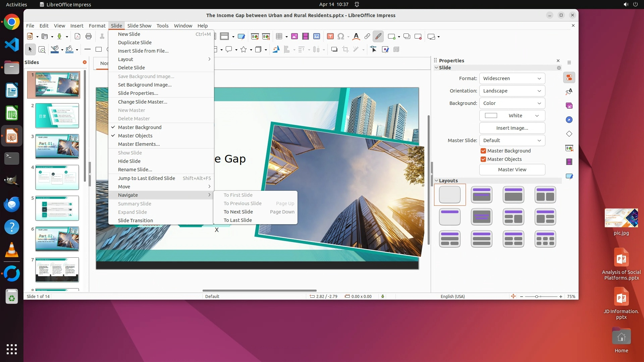Start presentation from first slide icon
Image resolution: width=644 pixels, height=362 pixels.
tap(255, 36)
